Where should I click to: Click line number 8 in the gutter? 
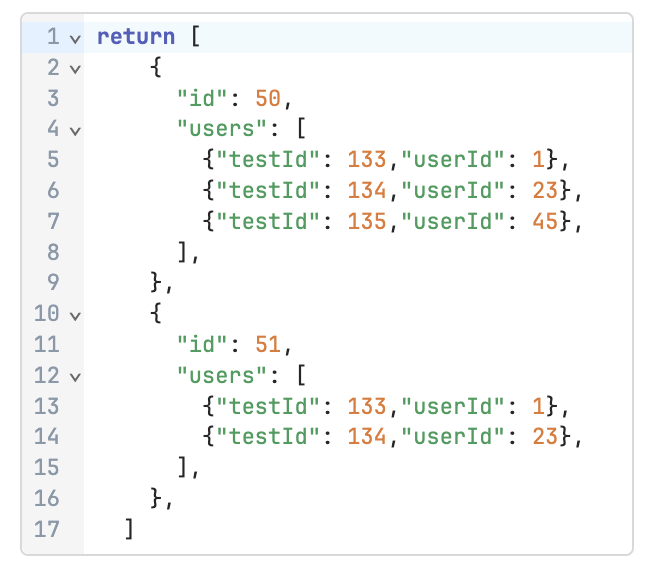[52, 252]
